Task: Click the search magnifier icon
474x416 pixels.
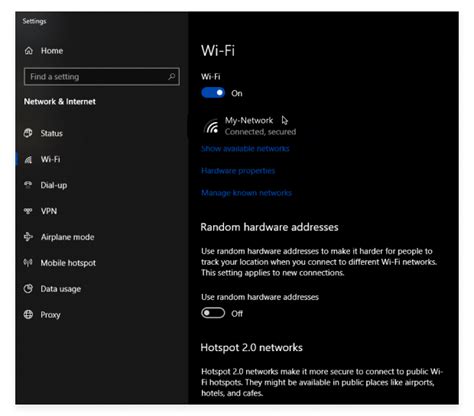Action: click(172, 77)
